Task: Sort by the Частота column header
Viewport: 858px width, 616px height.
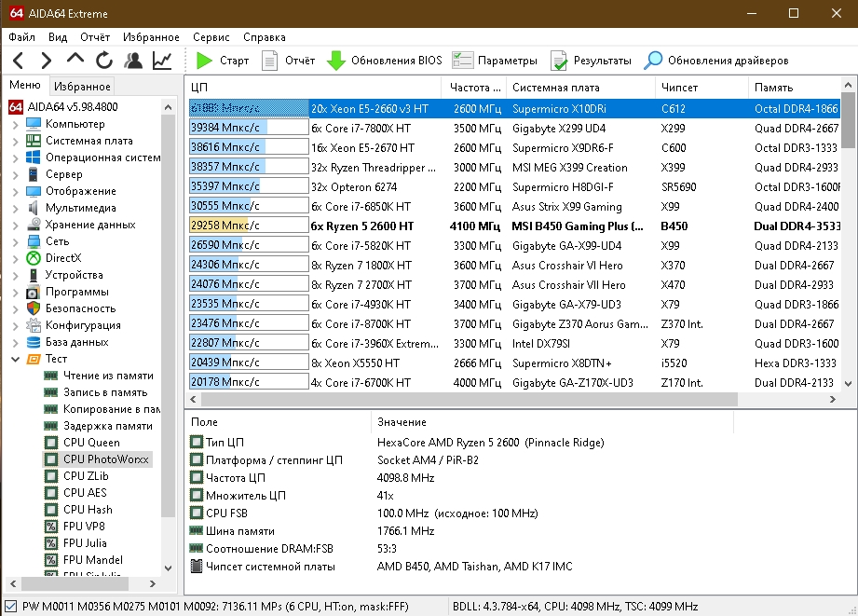Action: pos(474,87)
